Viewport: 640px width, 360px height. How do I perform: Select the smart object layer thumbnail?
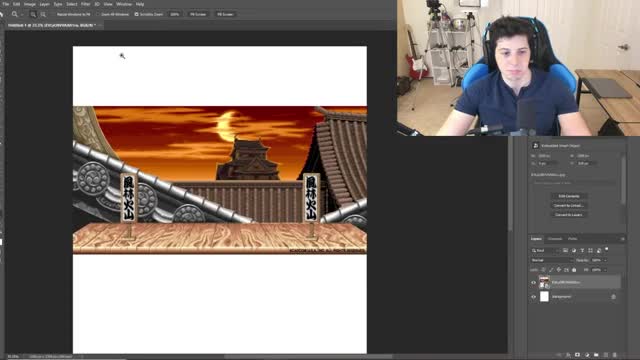[544, 282]
